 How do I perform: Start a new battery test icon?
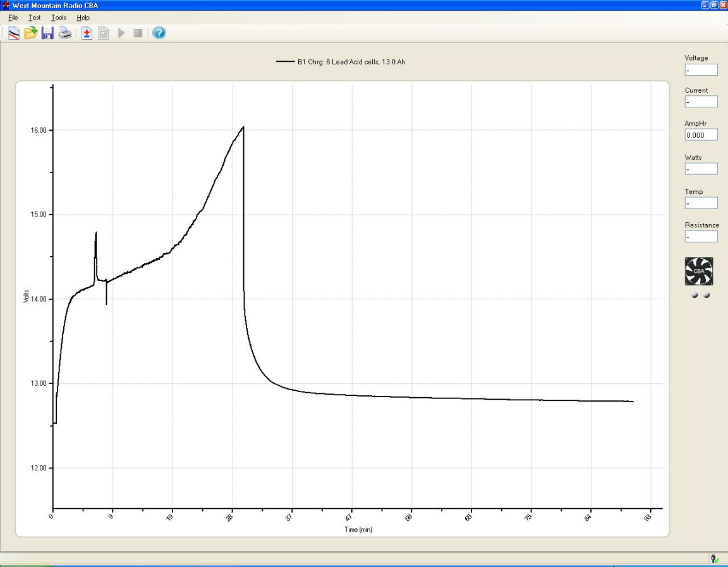click(87, 33)
